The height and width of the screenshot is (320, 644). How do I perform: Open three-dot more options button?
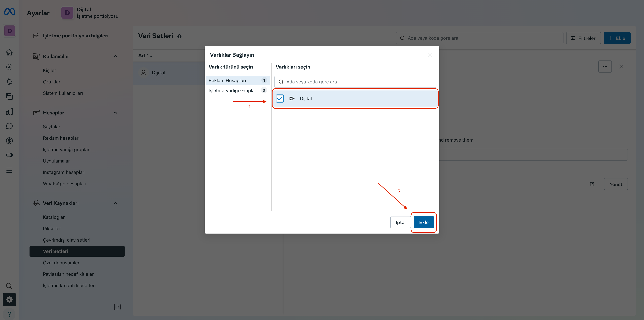pyautogui.click(x=605, y=67)
